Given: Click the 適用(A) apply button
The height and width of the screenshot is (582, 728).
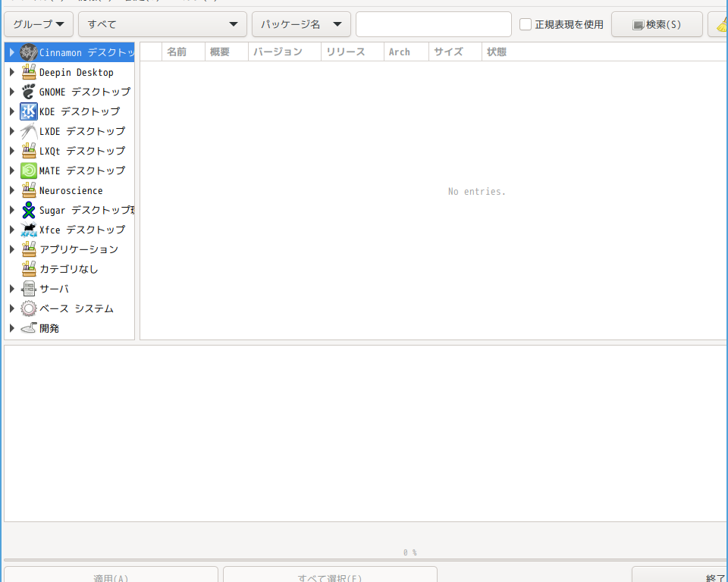Looking at the screenshot, I should [x=111, y=575].
